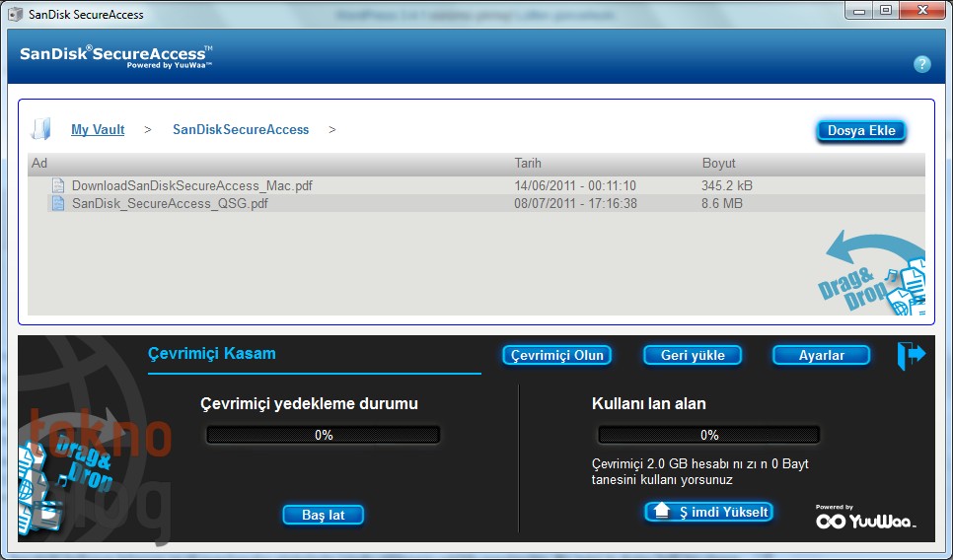Open Ayarlar settings button

tap(821, 355)
